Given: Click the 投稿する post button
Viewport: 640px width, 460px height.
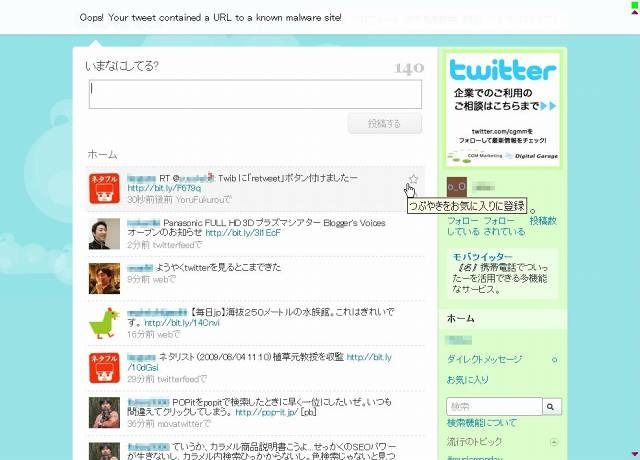Looking at the screenshot, I should [384, 123].
